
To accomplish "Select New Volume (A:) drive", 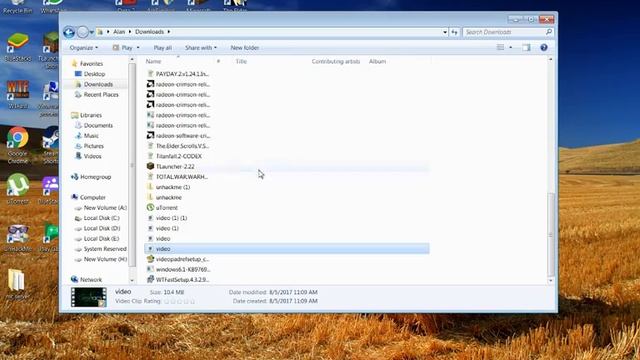I will click(x=105, y=208).
